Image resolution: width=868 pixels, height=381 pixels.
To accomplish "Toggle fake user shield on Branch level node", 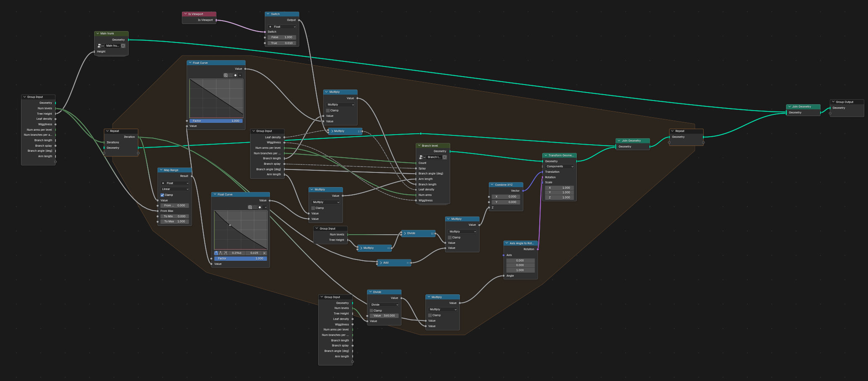I will click(x=445, y=157).
